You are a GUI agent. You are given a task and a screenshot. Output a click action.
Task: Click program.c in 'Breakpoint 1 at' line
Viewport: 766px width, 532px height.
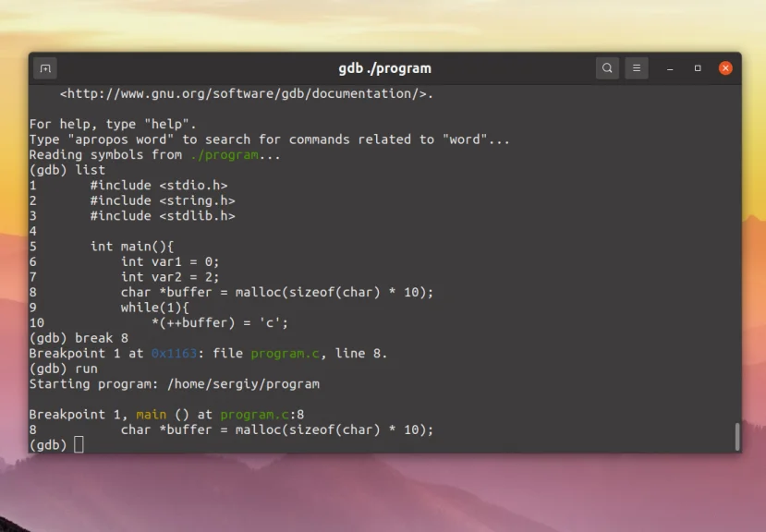click(285, 354)
